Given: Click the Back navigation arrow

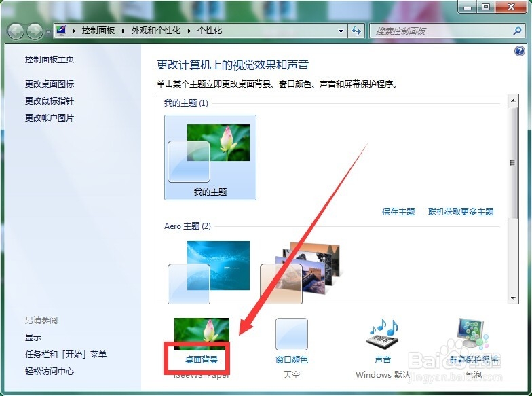Looking at the screenshot, I should (x=16, y=32).
